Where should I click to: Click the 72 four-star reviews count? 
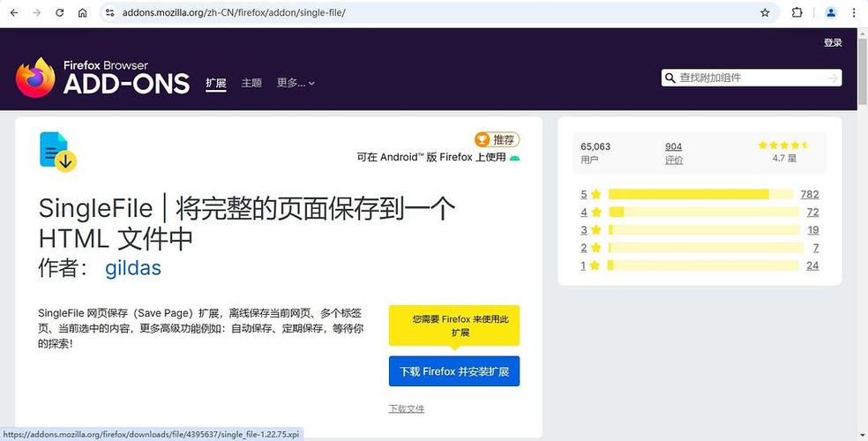[x=812, y=212]
